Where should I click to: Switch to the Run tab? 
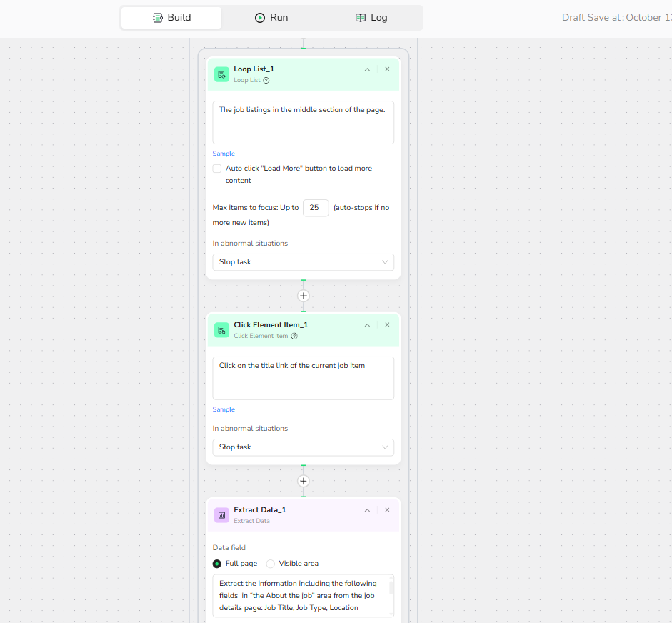271,18
